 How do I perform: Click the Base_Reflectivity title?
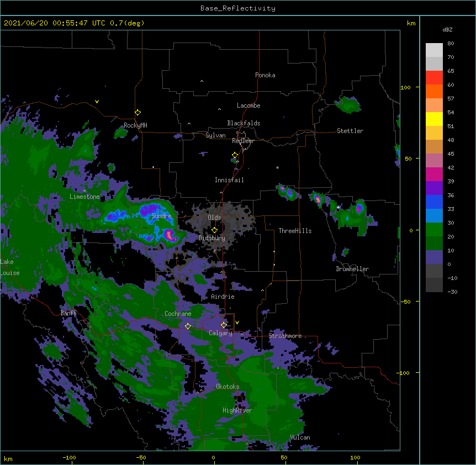click(x=238, y=8)
